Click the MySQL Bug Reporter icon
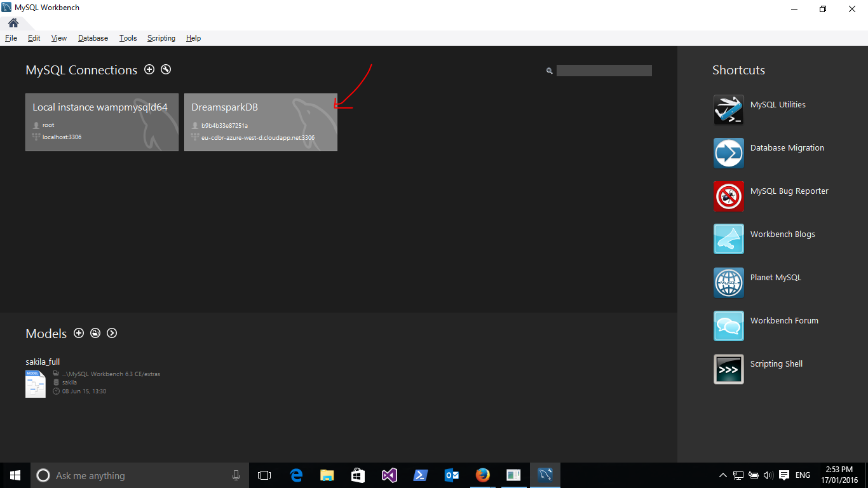 click(x=728, y=196)
